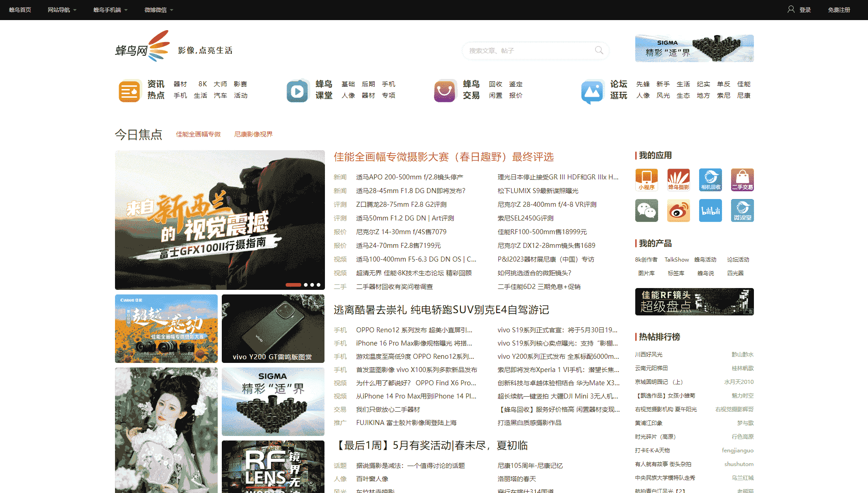Open 四光圈 under 我的产品
This screenshot has height=493, width=868.
(735, 273)
